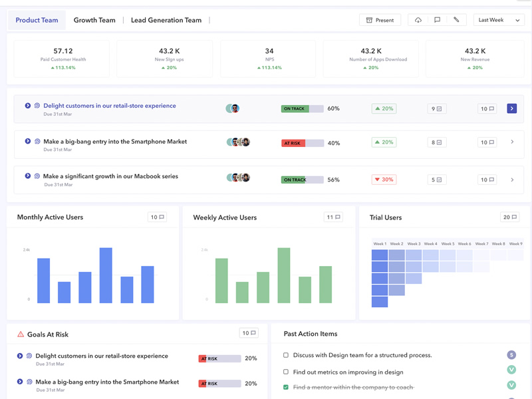Image resolution: width=532 pixels, height=399 pixels.
Task: Open Weekly Active Users comments counter
Action: pos(333,217)
